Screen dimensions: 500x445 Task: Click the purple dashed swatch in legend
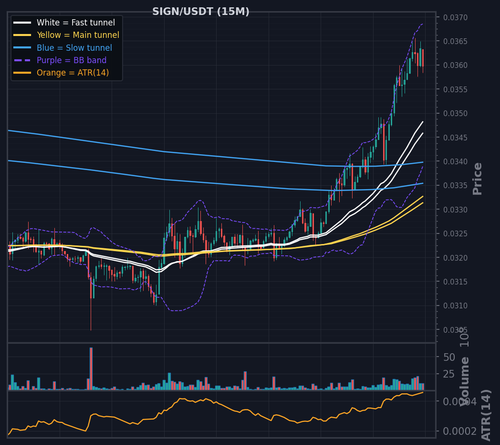click(x=22, y=60)
